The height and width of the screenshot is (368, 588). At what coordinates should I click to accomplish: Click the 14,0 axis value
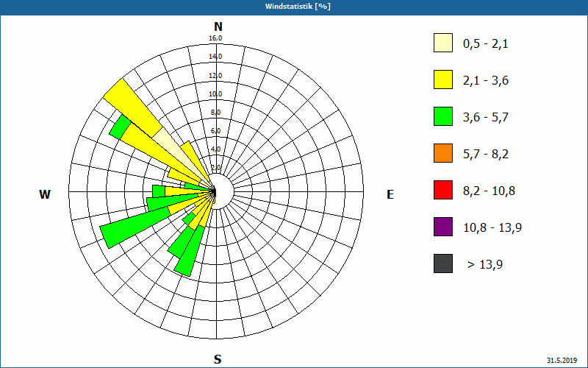(215, 57)
